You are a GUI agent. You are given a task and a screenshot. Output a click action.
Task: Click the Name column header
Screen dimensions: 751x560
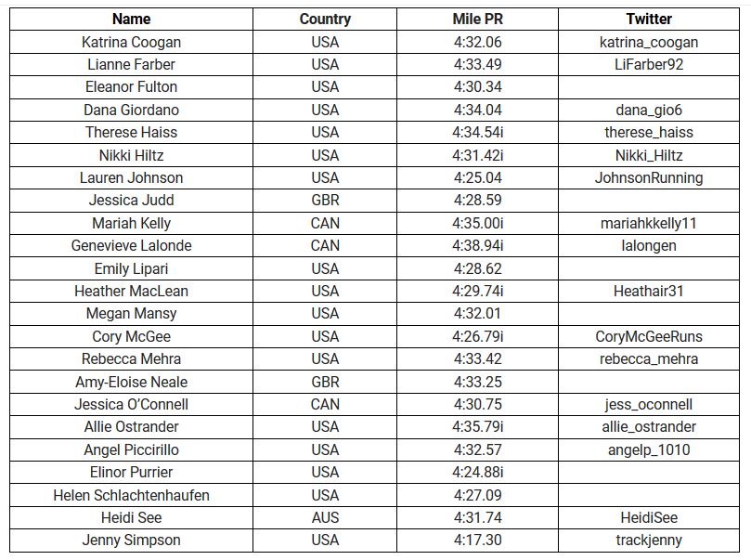click(131, 20)
